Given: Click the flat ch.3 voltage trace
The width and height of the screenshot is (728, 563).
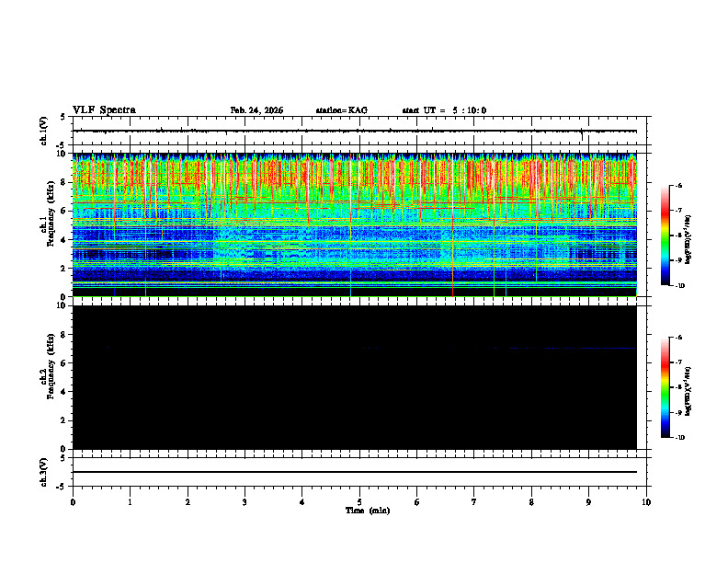Looking at the screenshot, I should tap(354, 472).
